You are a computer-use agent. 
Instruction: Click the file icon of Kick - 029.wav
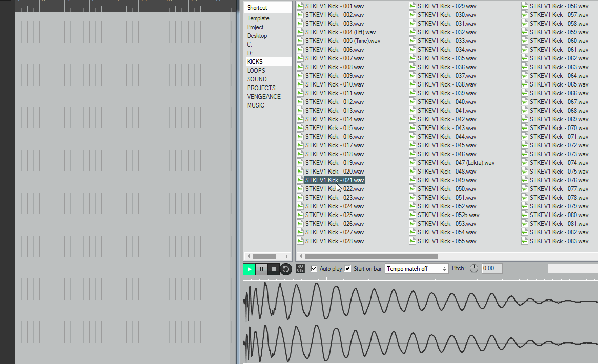(413, 6)
